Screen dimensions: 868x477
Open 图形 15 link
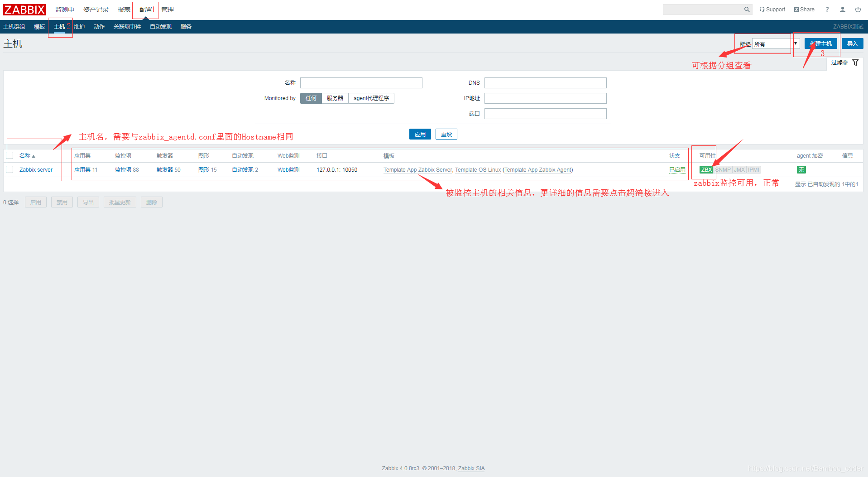204,170
